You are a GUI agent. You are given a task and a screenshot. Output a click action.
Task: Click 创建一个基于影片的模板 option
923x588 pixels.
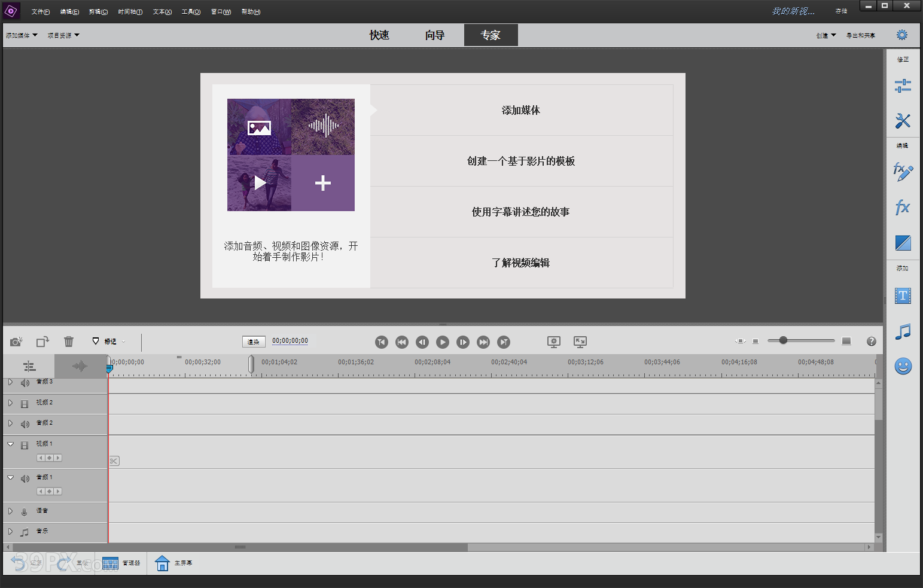[x=521, y=161]
